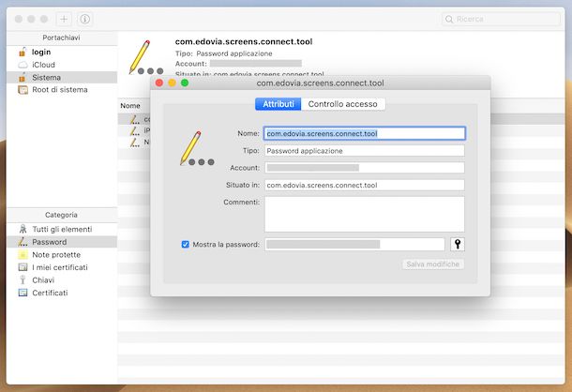The width and height of the screenshot is (572, 392).
Task: Click the Tutti gli elementi compass icon
Action: (23, 229)
